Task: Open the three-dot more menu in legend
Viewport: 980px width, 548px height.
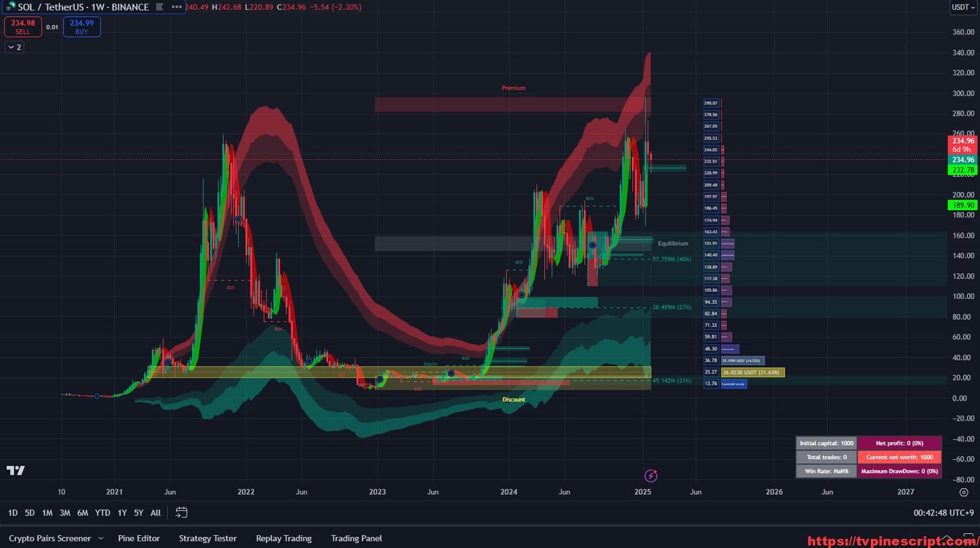Action: point(176,7)
